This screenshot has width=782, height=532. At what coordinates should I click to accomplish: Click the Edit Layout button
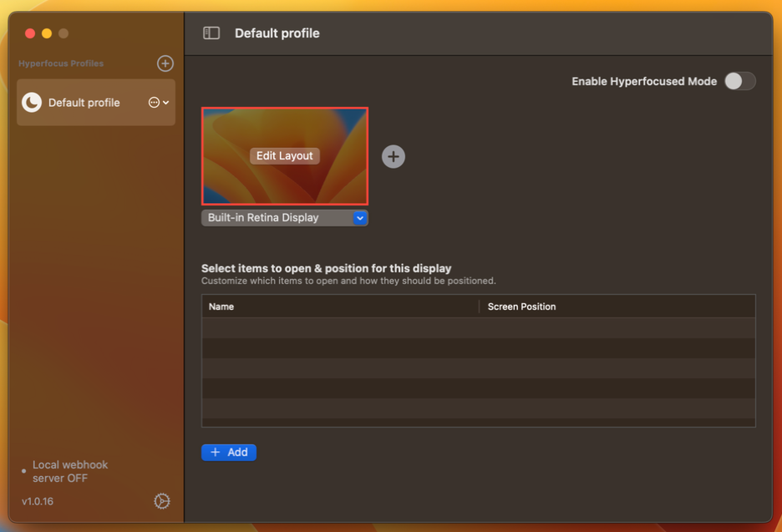(284, 156)
